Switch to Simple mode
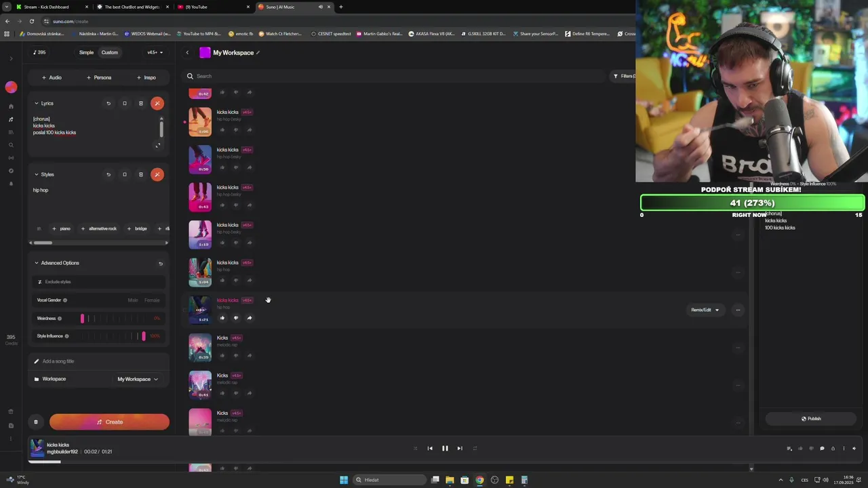Screen dimensions: 868x488 86,53
